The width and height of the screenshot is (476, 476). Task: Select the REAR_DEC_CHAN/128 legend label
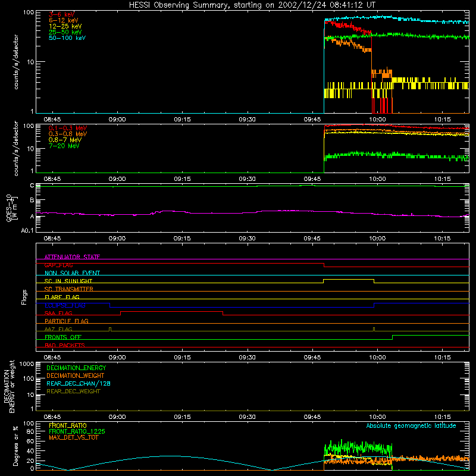point(79,383)
